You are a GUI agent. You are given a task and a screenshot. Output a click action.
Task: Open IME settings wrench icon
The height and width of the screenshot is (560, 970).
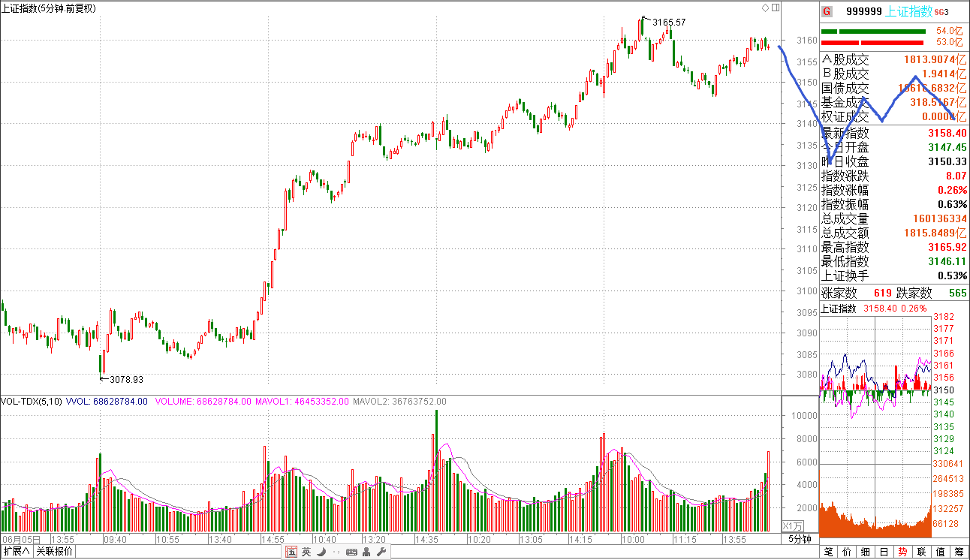pos(380,552)
